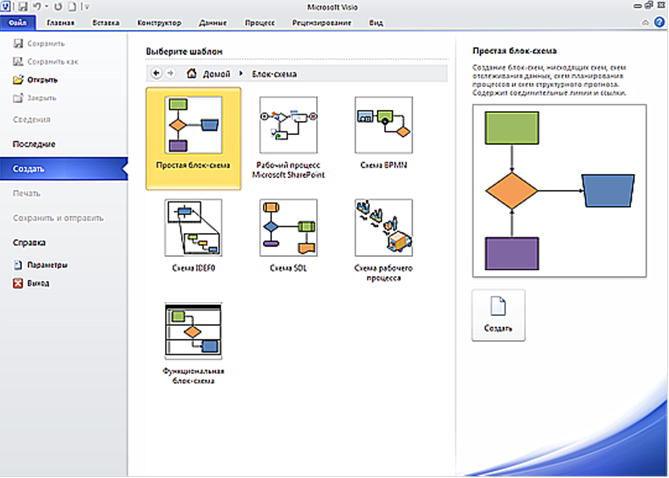Viewport: 669px width, 478px height.
Task: Click the Redo icon in quick access toolbar
Action: coord(58,6)
